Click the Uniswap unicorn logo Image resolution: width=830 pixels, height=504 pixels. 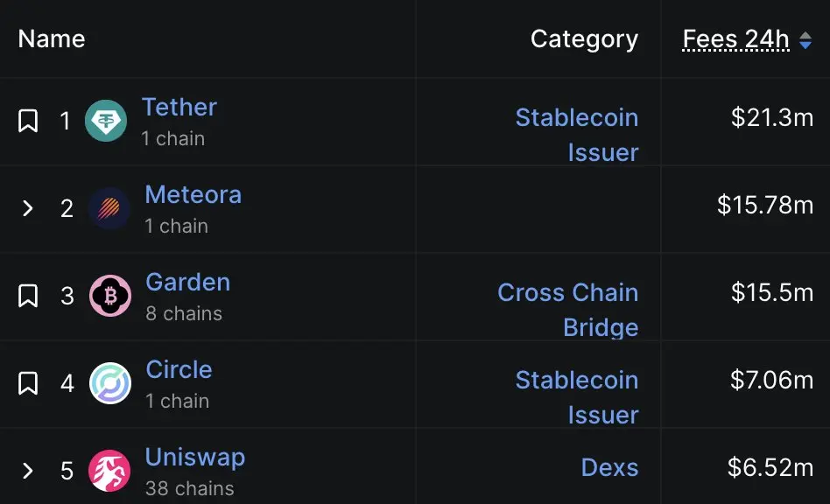[109, 471]
